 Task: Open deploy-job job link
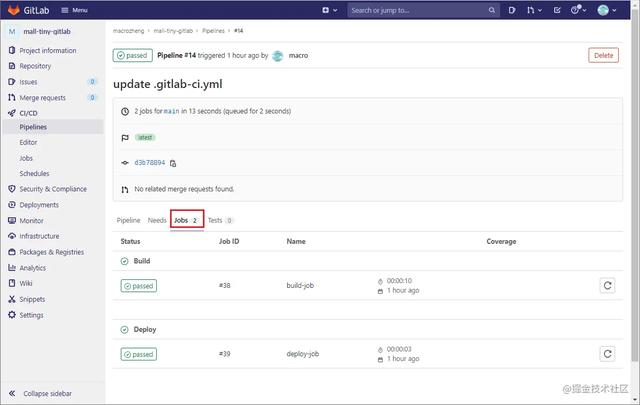click(x=302, y=354)
